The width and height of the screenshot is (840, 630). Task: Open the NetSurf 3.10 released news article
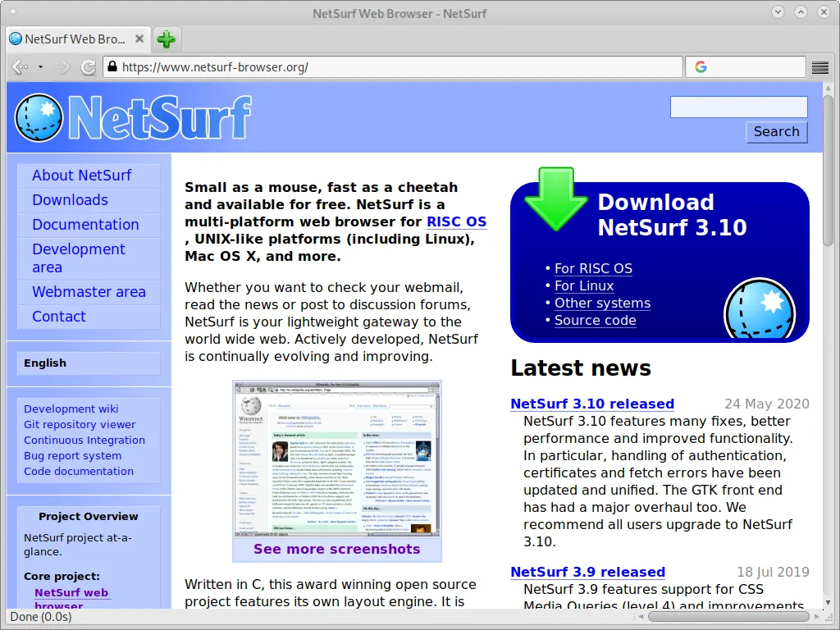(x=592, y=404)
